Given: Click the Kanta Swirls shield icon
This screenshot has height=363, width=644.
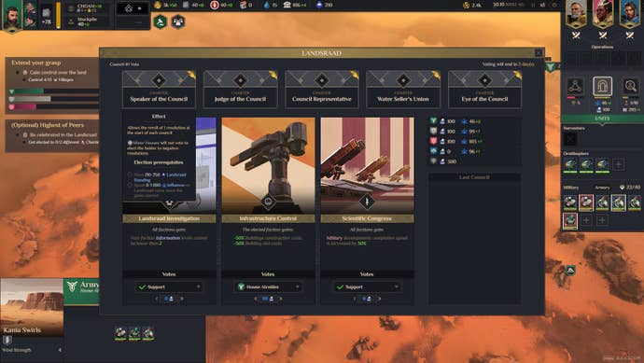Looking at the screenshot, I should (7, 340).
